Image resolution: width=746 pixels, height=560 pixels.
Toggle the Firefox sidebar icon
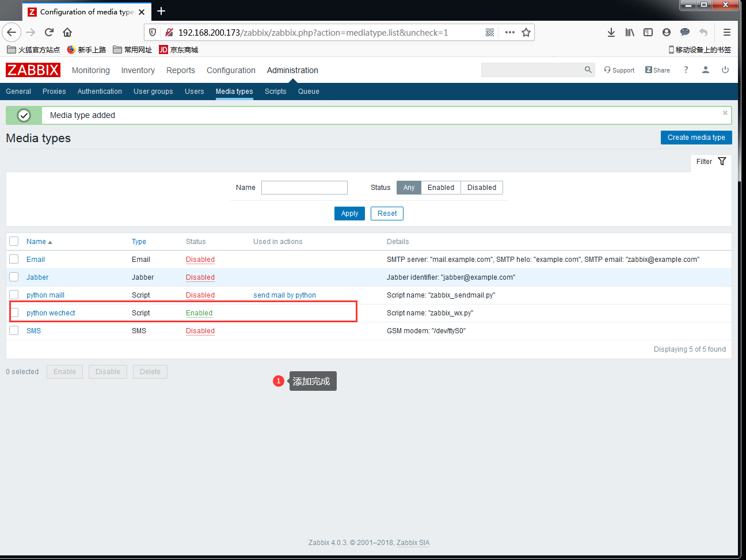pyautogui.click(x=648, y=32)
